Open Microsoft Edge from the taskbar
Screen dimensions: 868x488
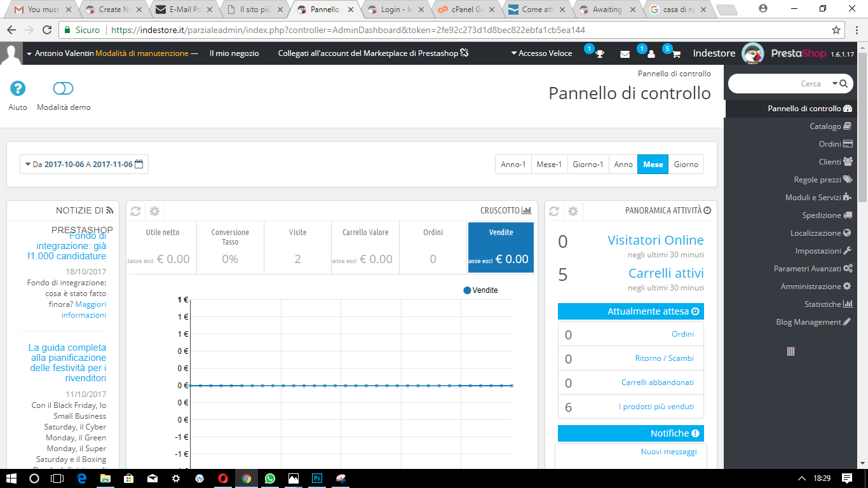pyautogui.click(x=81, y=478)
